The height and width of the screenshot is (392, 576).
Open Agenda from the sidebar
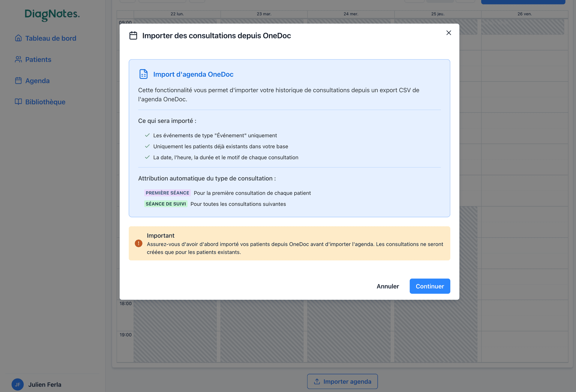tap(37, 81)
